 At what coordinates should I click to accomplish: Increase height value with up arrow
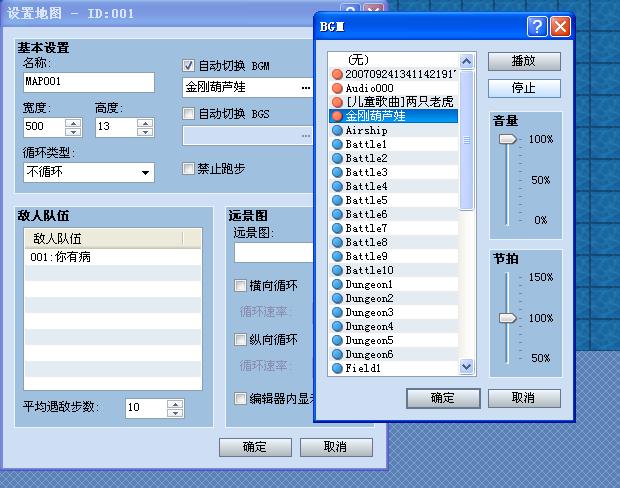[145, 123]
